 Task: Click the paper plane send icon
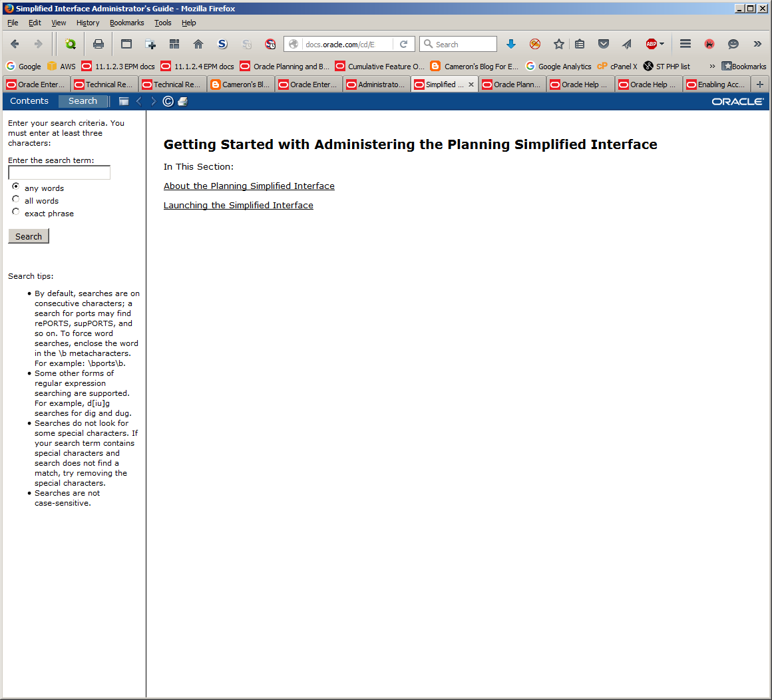pos(627,45)
